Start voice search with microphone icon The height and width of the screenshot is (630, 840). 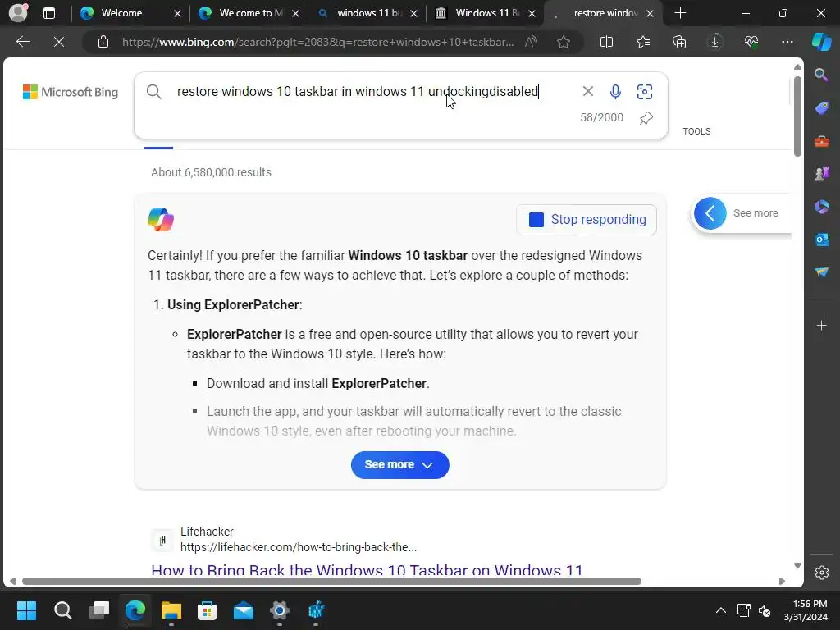click(x=615, y=92)
